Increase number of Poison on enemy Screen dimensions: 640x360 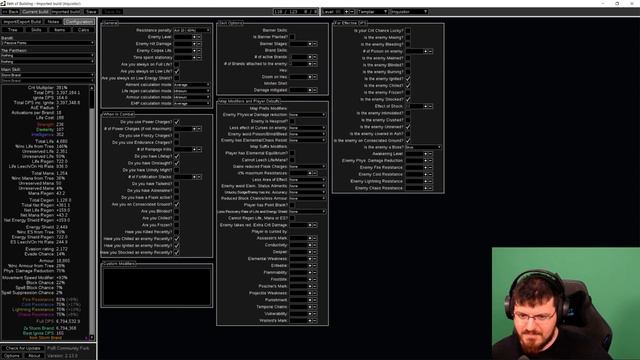(x=425, y=51)
